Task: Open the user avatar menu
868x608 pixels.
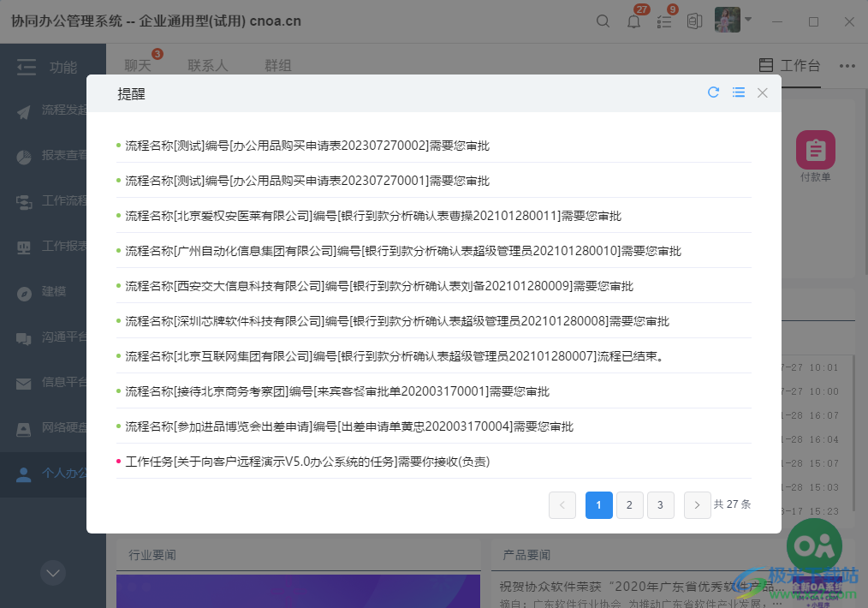Action: (728, 20)
